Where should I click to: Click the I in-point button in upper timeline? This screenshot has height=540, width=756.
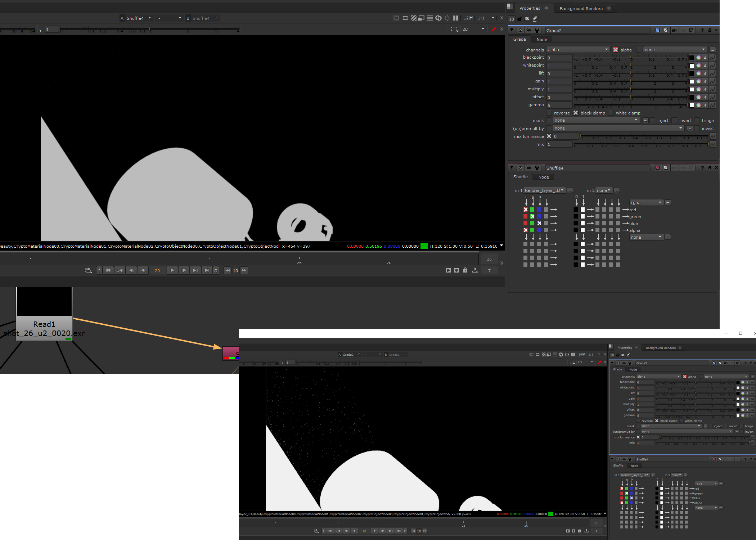click(99, 270)
